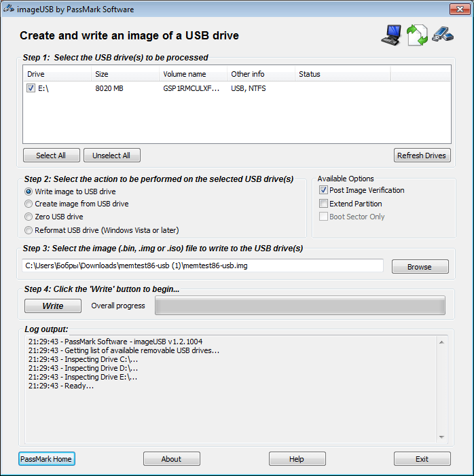The height and width of the screenshot is (476, 474).
Task: Click log scrollbar up arrow
Action: pos(442,342)
